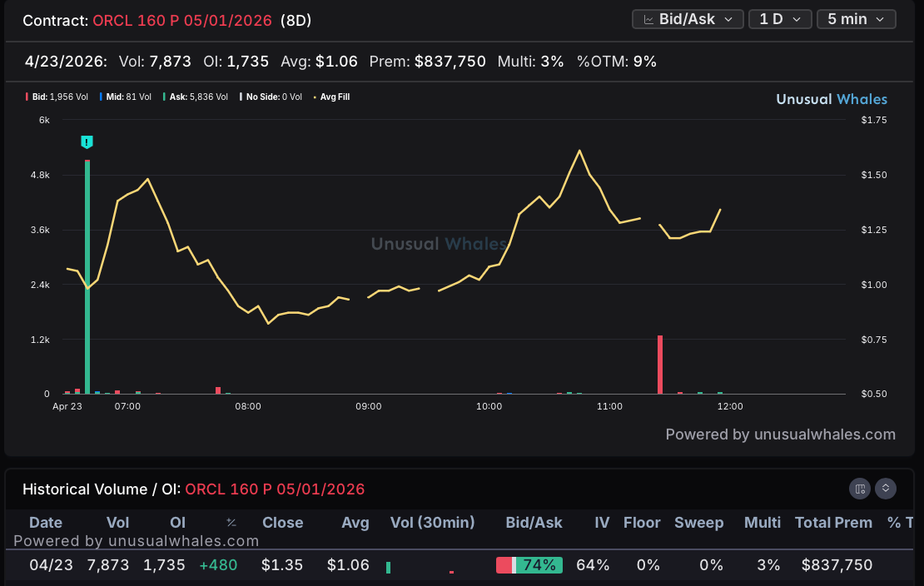924x586 pixels.
Task: Sort by the IV column header
Action: pyautogui.click(x=602, y=523)
